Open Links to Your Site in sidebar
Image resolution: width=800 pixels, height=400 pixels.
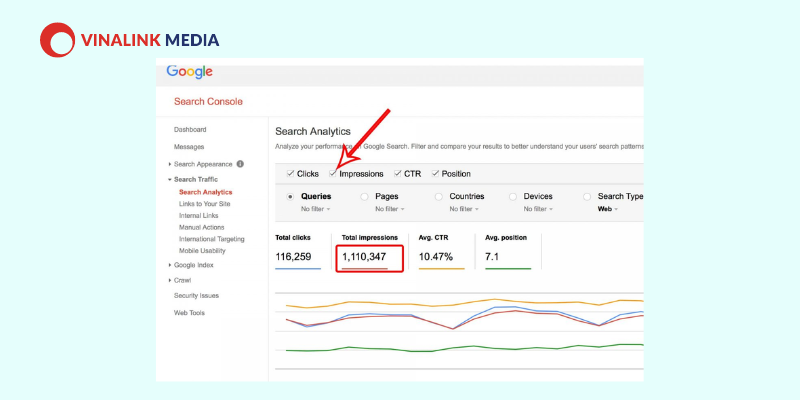pyautogui.click(x=205, y=204)
